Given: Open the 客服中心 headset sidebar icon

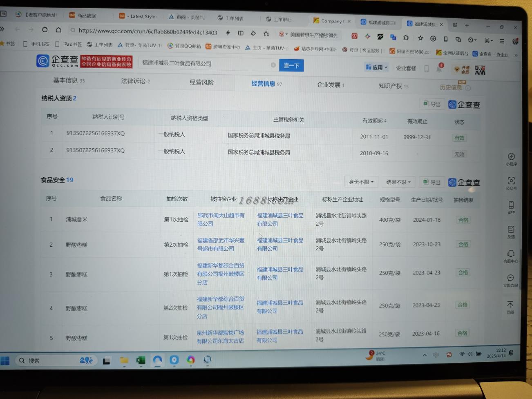Looking at the screenshot, I should pos(510,256).
